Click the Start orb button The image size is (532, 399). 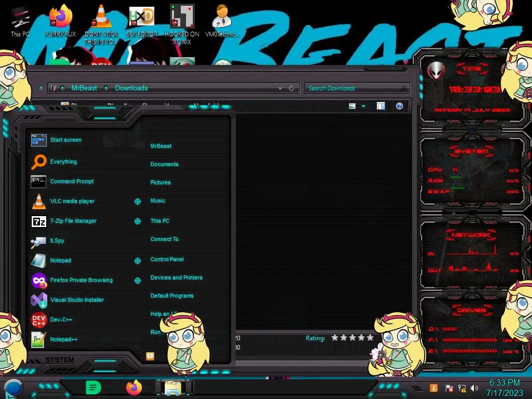(13, 388)
